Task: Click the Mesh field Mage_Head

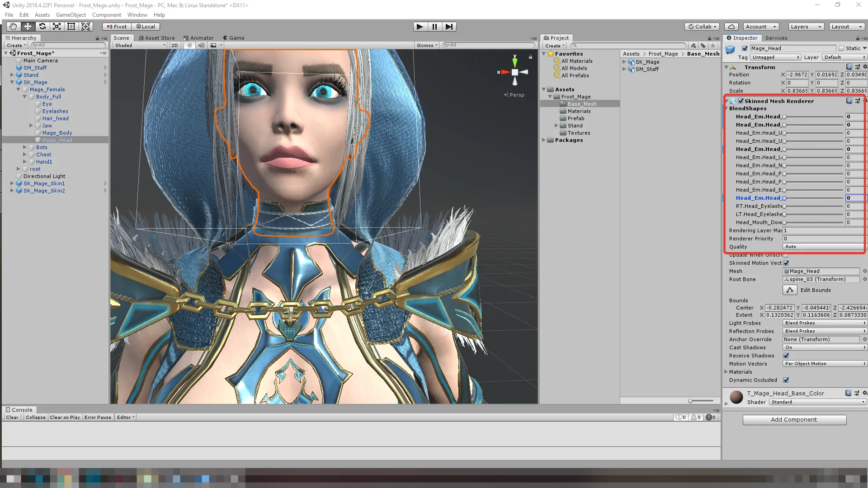Action: (821, 271)
